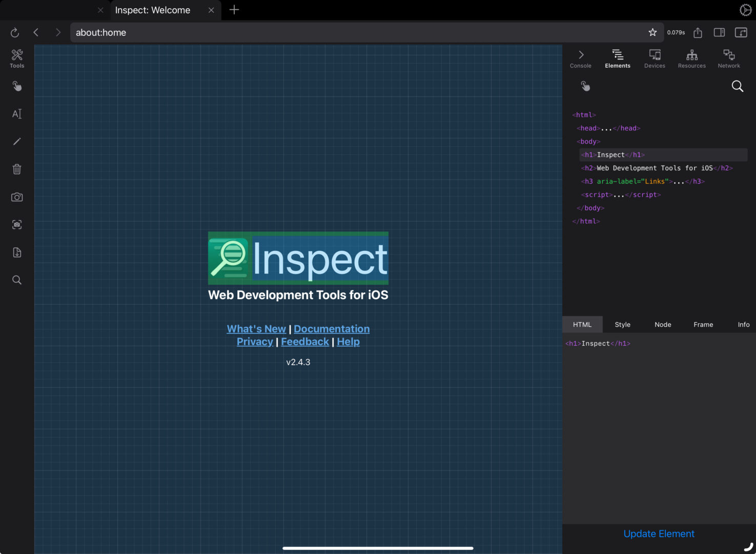Open the Info detail tab

743,325
